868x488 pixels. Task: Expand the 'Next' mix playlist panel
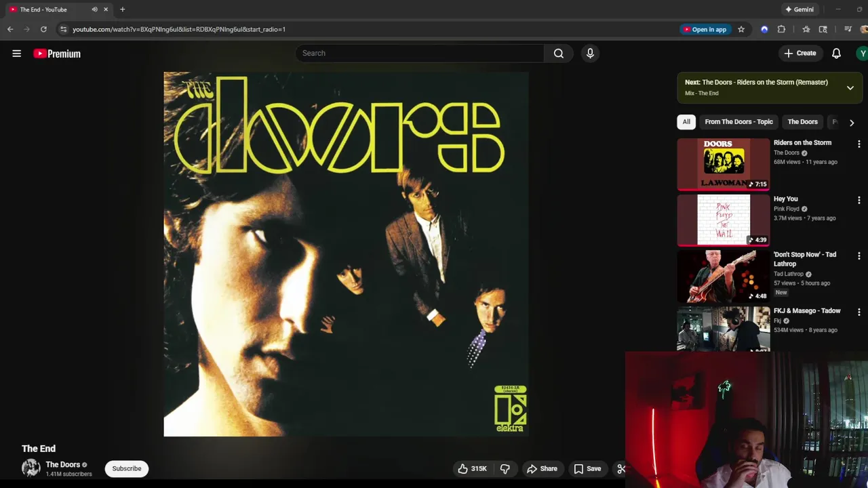pyautogui.click(x=850, y=87)
